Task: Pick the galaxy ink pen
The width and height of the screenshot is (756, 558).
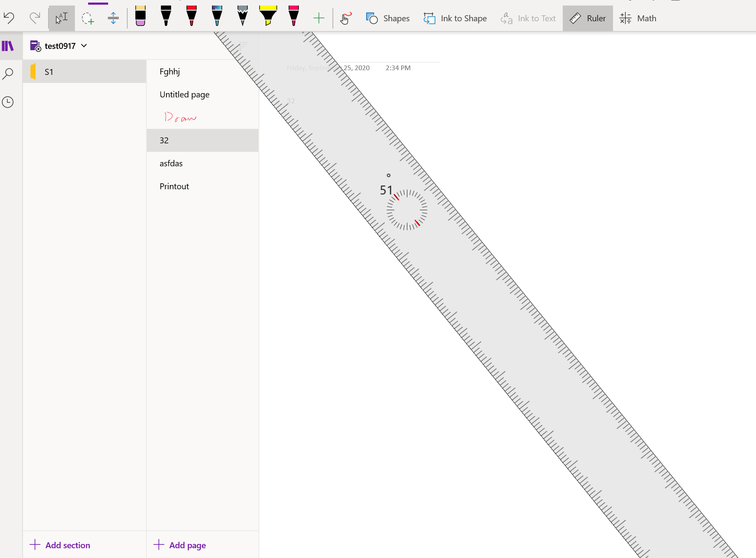Action: (x=217, y=16)
